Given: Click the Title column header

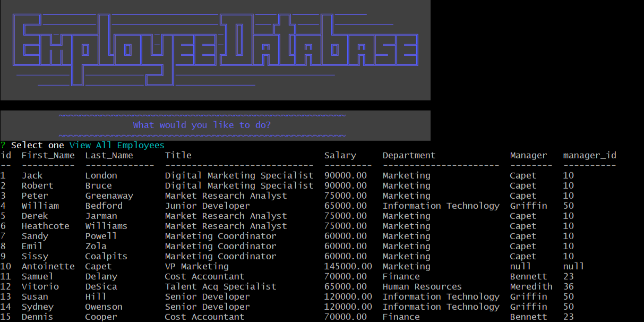Looking at the screenshot, I should pos(178,155).
